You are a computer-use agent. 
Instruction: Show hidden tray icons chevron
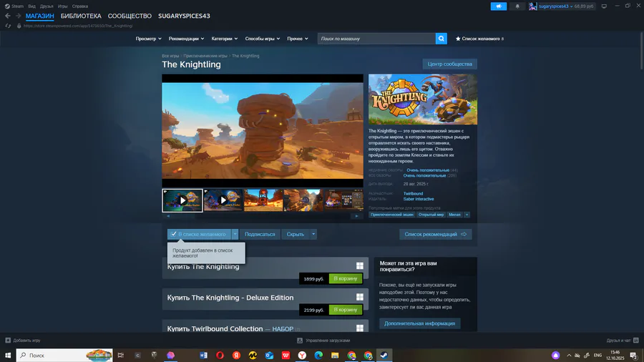tap(569, 356)
